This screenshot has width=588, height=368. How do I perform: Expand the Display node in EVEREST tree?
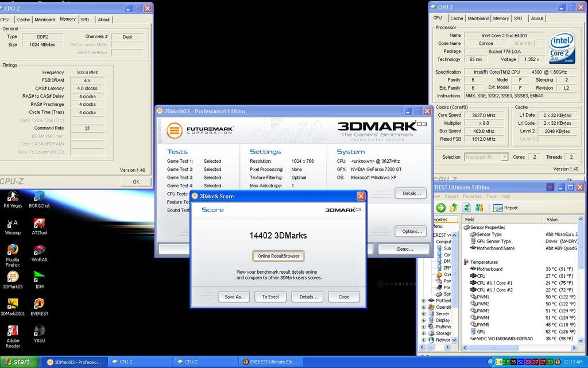click(x=424, y=320)
